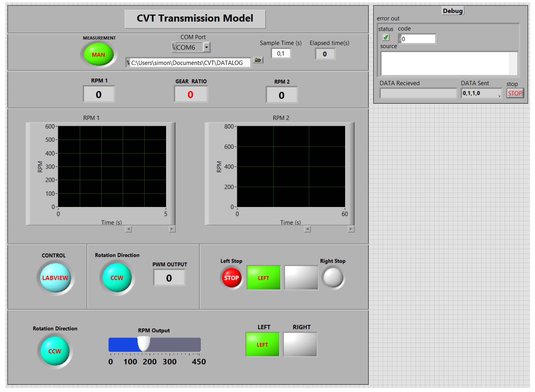
Task: Click the RPM Output slider knob
Action: point(144,343)
